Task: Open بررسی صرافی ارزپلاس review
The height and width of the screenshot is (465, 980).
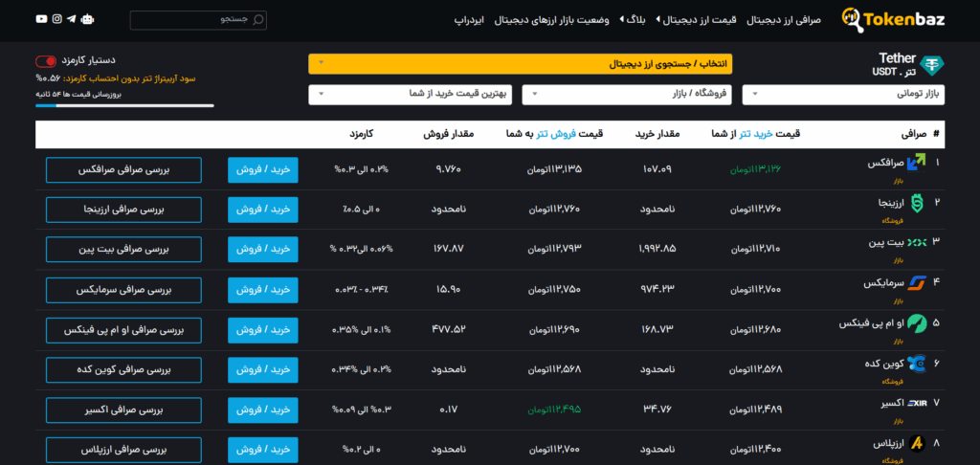Action: [x=123, y=450]
